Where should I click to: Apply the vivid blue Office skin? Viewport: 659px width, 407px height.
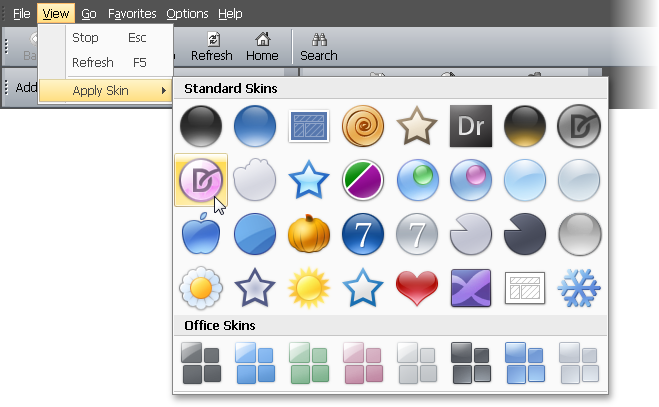click(525, 363)
